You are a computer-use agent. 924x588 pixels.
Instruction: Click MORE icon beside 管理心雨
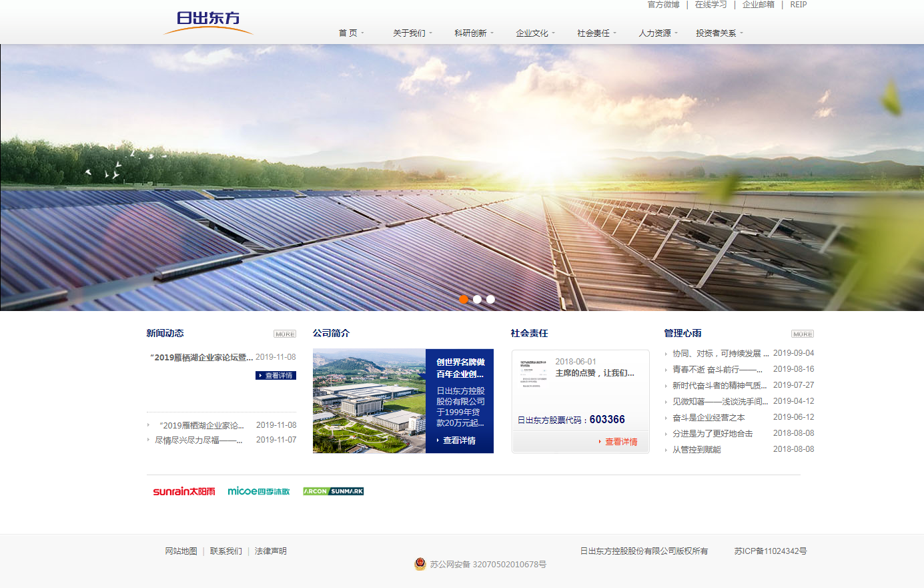(x=802, y=334)
